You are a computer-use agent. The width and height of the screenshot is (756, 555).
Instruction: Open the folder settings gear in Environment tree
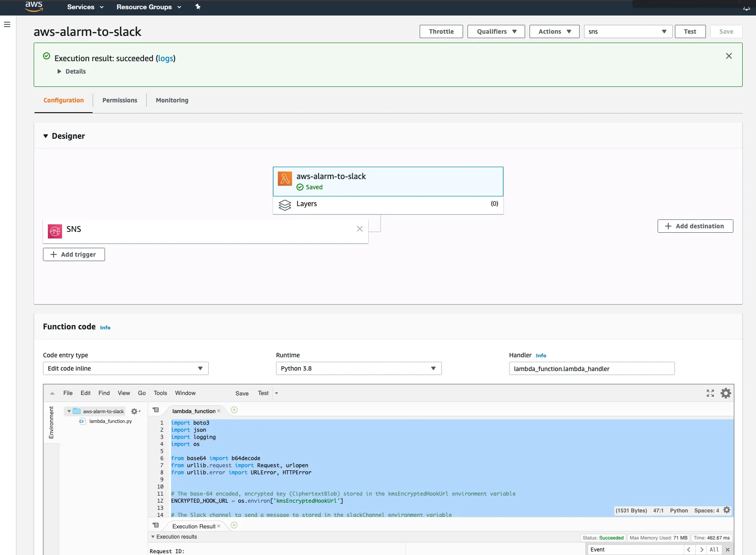(135, 411)
